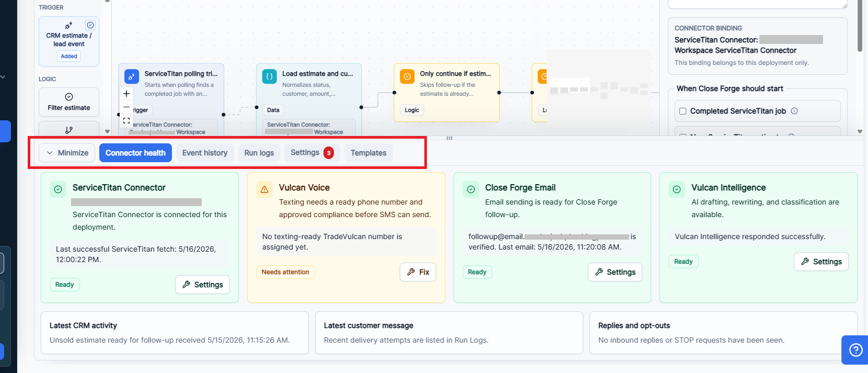Click the Latest customer message heading
The height and width of the screenshot is (373, 868).
click(x=368, y=325)
